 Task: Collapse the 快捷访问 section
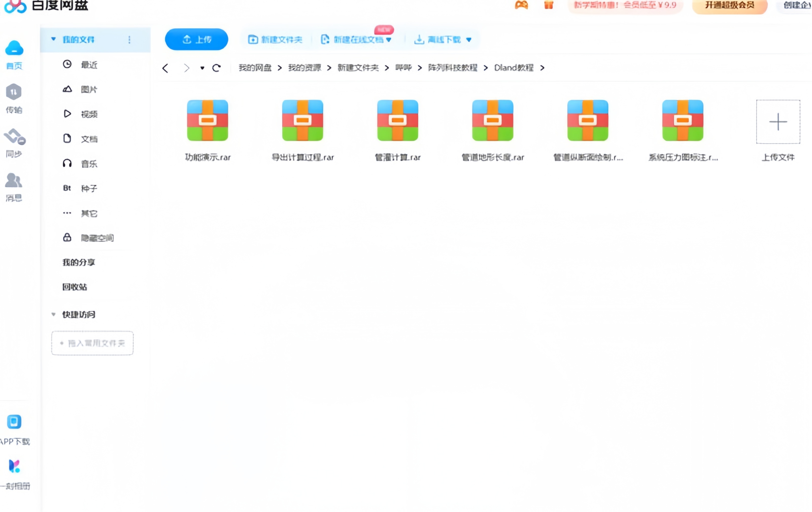pos(53,314)
